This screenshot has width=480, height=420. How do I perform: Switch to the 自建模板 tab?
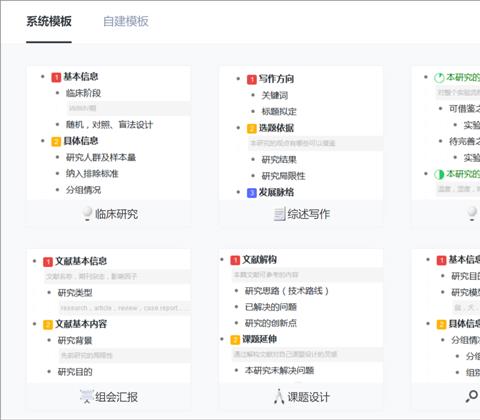(x=126, y=21)
